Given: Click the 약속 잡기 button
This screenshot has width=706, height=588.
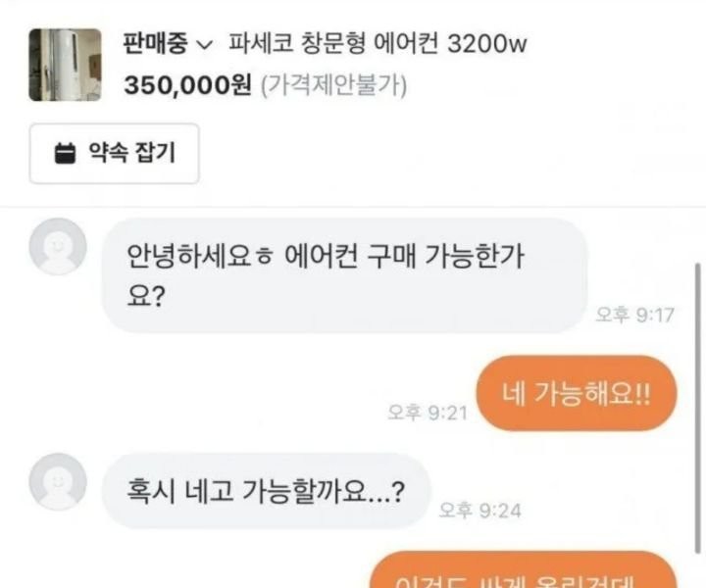Looking at the screenshot, I should point(115,154).
